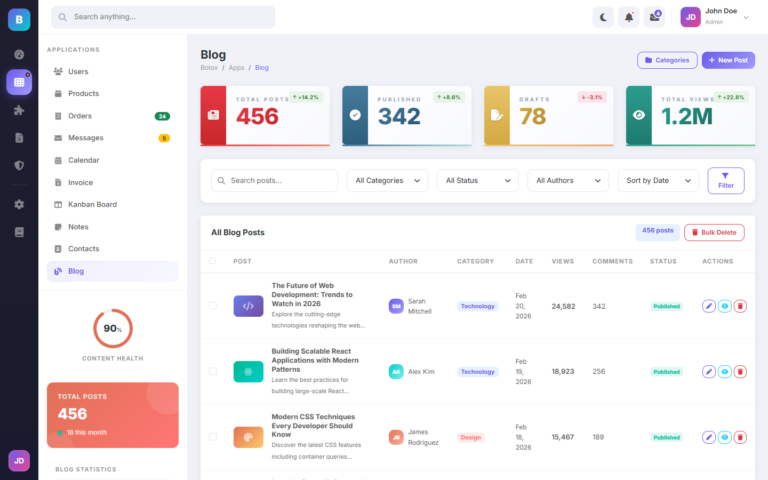Click the Search posts input field
This screenshot has height=480, width=768.
(281, 180)
